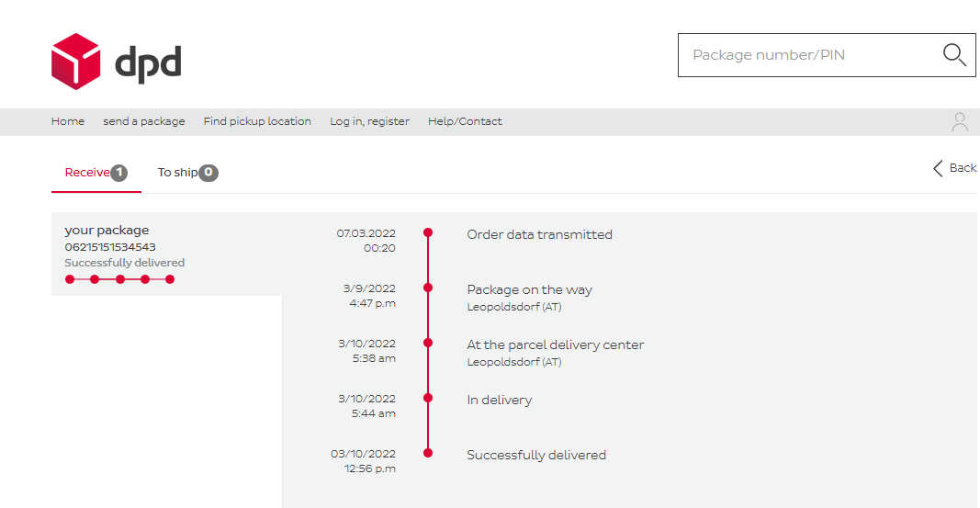Image resolution: width=980 pixels, height=508 pixels.
Task: Click the magnifying glass search icon
Action: (954, 55)
